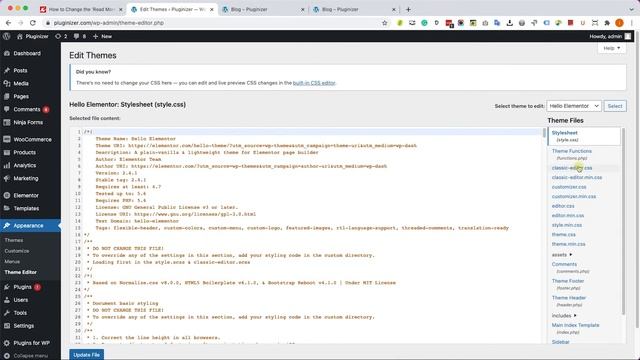
Task: Follow the 'built-in CSS editor' link
Action: pos(314,83)
